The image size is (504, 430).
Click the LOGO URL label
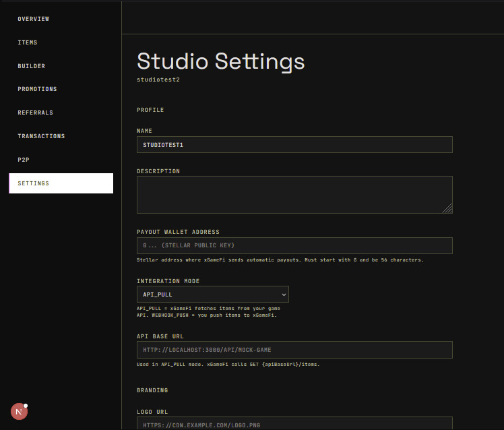152,412
